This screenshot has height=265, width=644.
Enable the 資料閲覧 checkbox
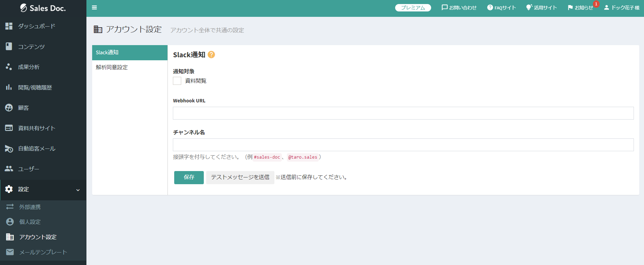[x=177, y=81]
